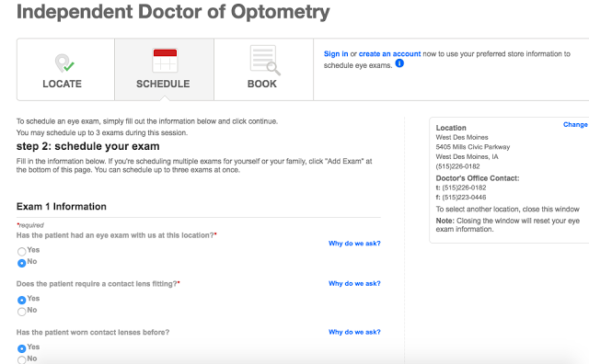Select Yes for prior eye exam here
Viewport: 589px width, 364px height.
[22, 251]
